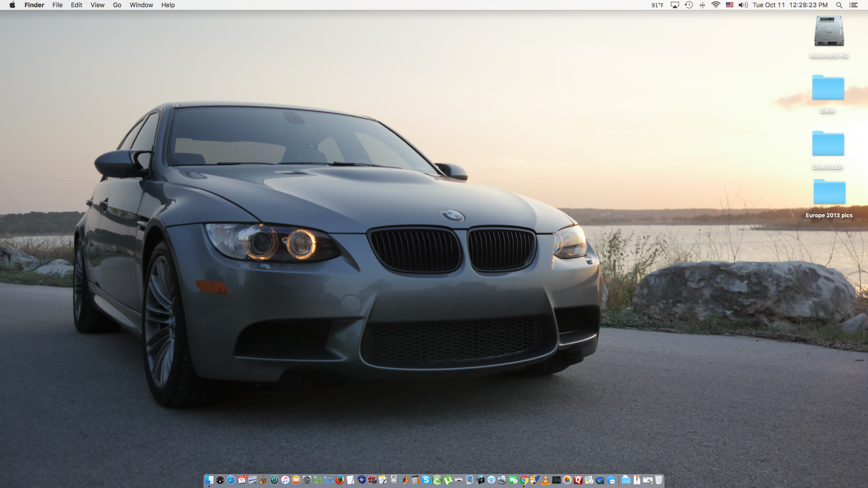Screen dimensions: 868x488
Task: Launch VLC traffic cone icon
Action: point(546,480)
